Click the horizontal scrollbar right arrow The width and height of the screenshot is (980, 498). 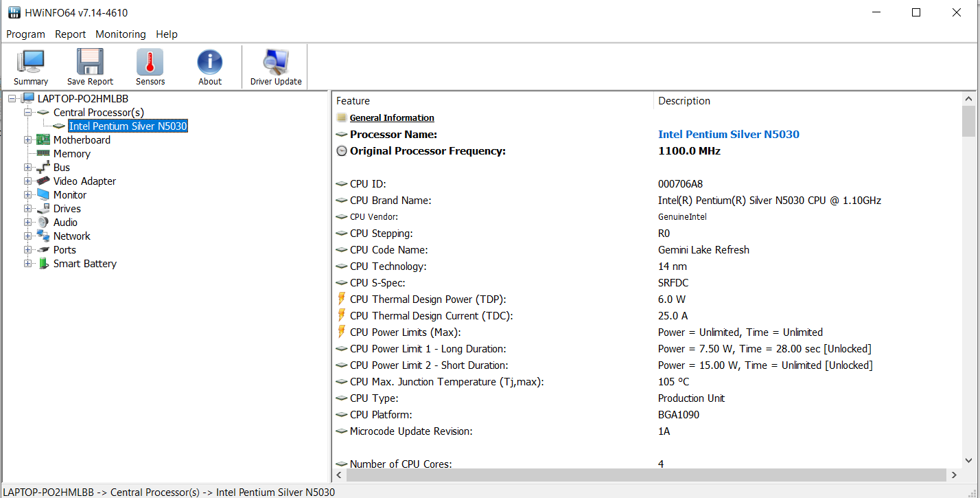[x=954, y=475]
